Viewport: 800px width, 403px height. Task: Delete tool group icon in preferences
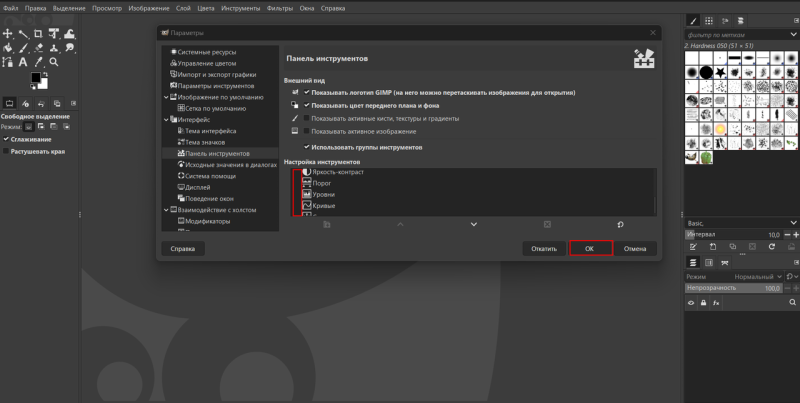coord(547,224)
